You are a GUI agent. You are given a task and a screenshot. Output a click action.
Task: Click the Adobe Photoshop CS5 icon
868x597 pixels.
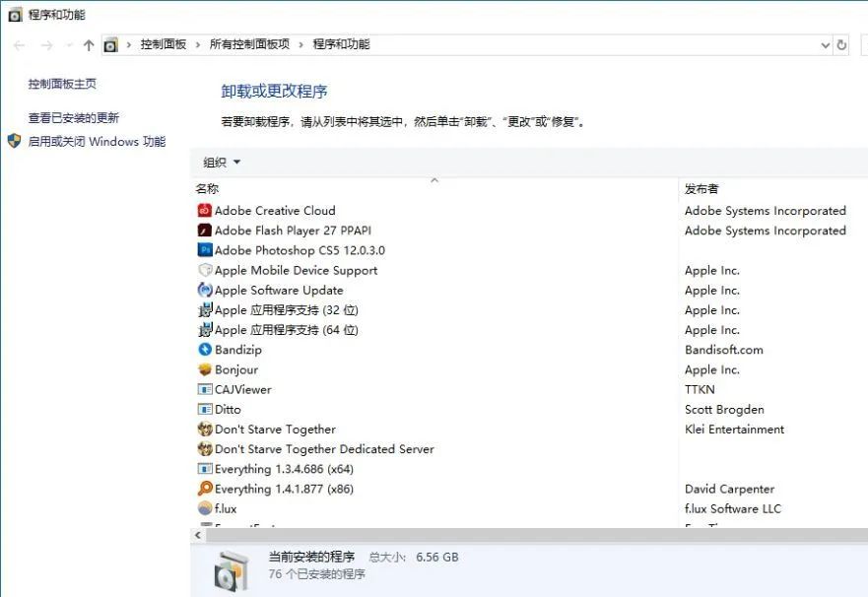click(205, 250)
